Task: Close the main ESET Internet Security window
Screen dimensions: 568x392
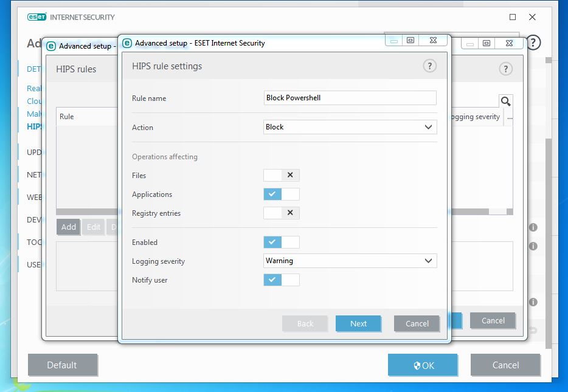Action: click(532, 17)
